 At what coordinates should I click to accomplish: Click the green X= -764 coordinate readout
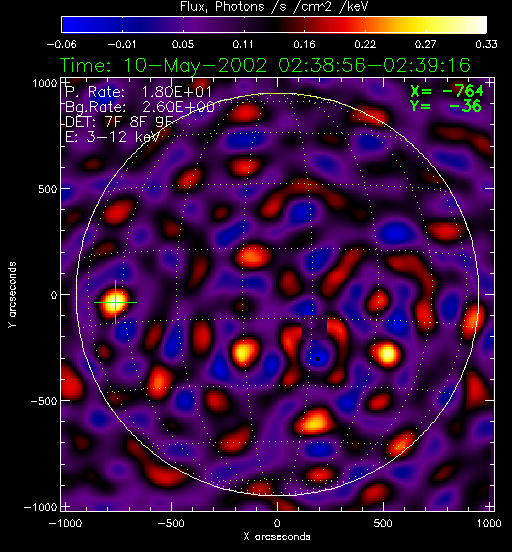point(447,91)
